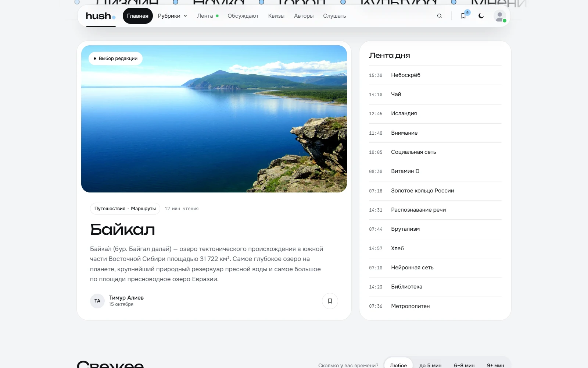Select the 9+ мин filter
The image size is (588, 368).
[495, 365]
